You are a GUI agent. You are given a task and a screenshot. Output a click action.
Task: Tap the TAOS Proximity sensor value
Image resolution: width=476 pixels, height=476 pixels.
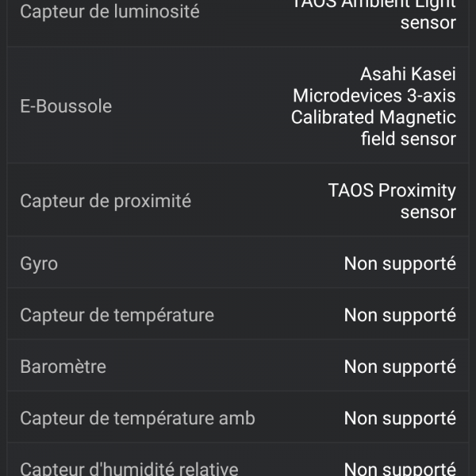[392, 191]
